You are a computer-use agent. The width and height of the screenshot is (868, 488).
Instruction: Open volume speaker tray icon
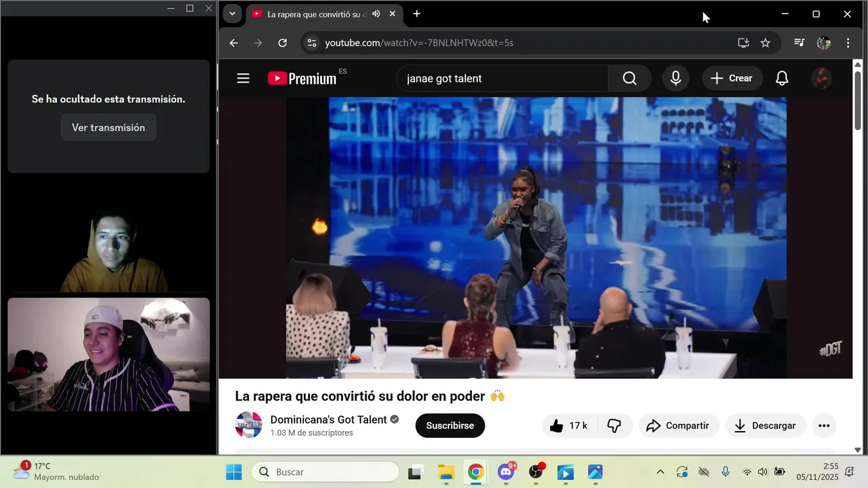click(763, 472)
